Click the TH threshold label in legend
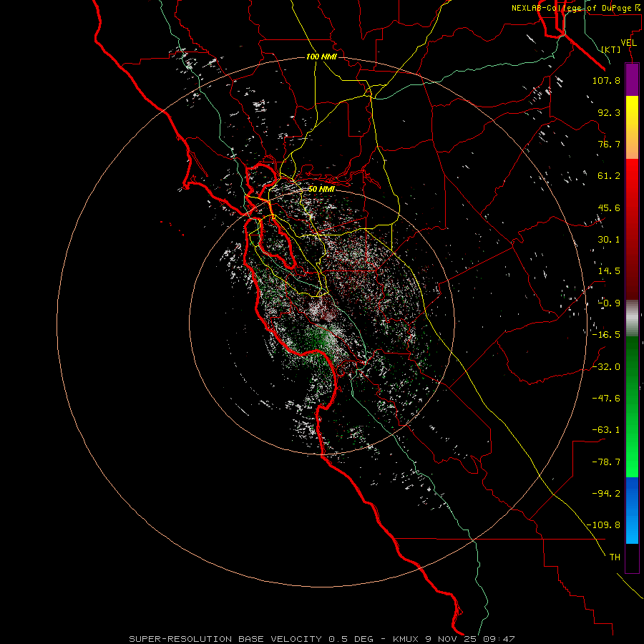Screen dimensions: 644x644 tap(615, 557)
